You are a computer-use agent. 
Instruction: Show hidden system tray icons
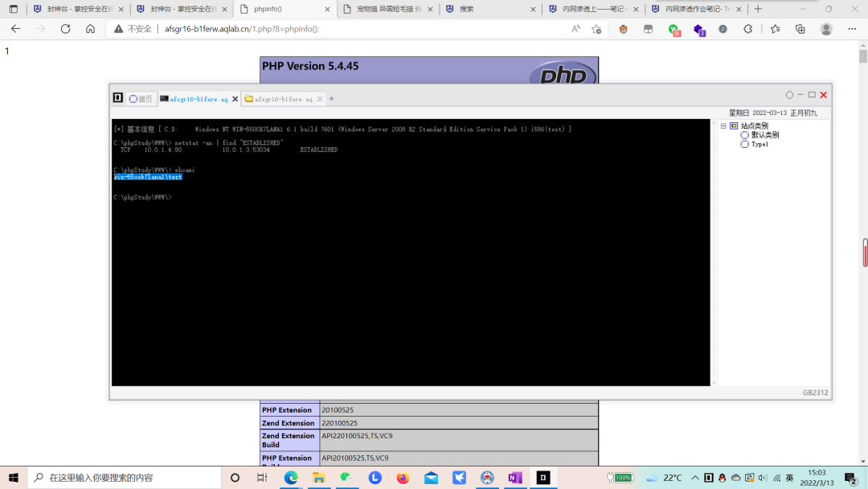click(x=695, y=478)
